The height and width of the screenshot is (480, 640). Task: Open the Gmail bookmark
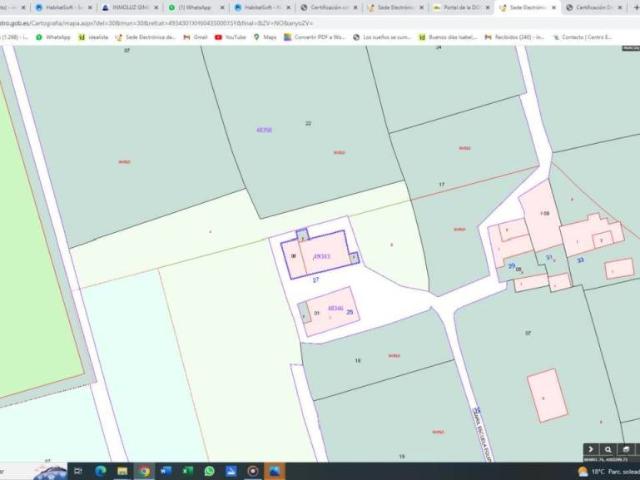[194, 37]
